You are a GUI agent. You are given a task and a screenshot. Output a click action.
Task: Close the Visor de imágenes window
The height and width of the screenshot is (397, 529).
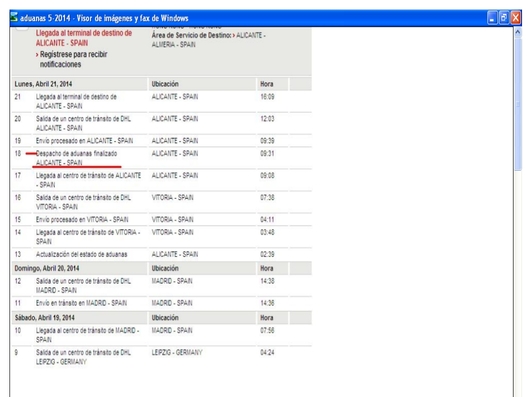pos(516,18)
